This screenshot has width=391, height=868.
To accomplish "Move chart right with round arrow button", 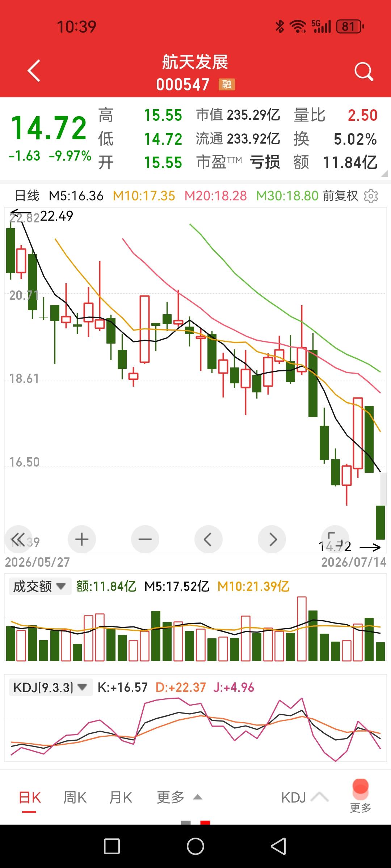I will [272, 539].
